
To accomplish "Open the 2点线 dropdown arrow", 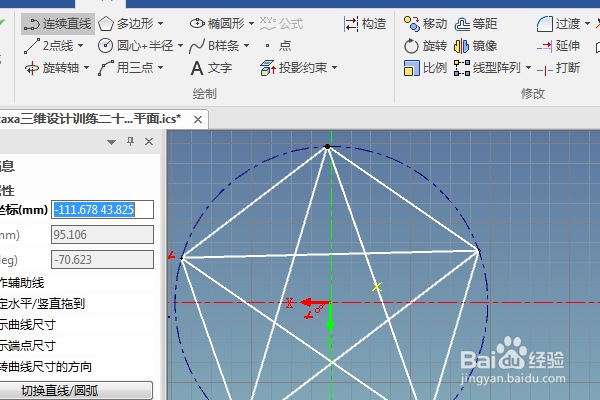I will [80, 46].
